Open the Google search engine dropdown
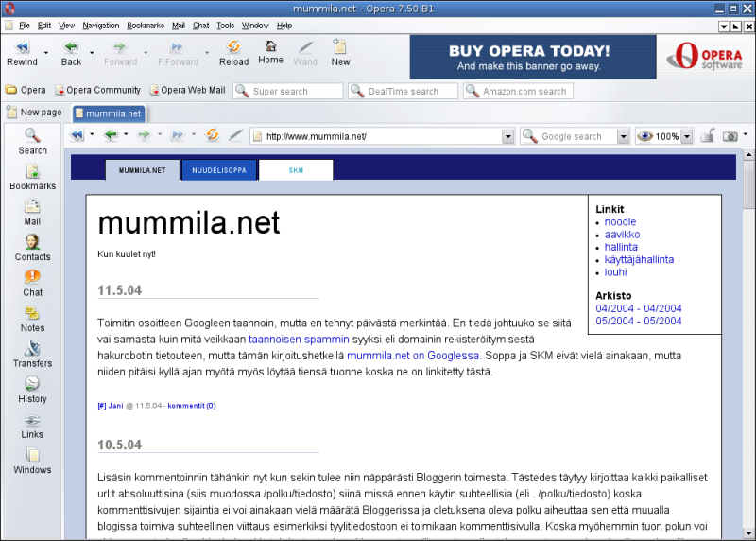This screenshot has height=541, width=756. tap(623, 136)
